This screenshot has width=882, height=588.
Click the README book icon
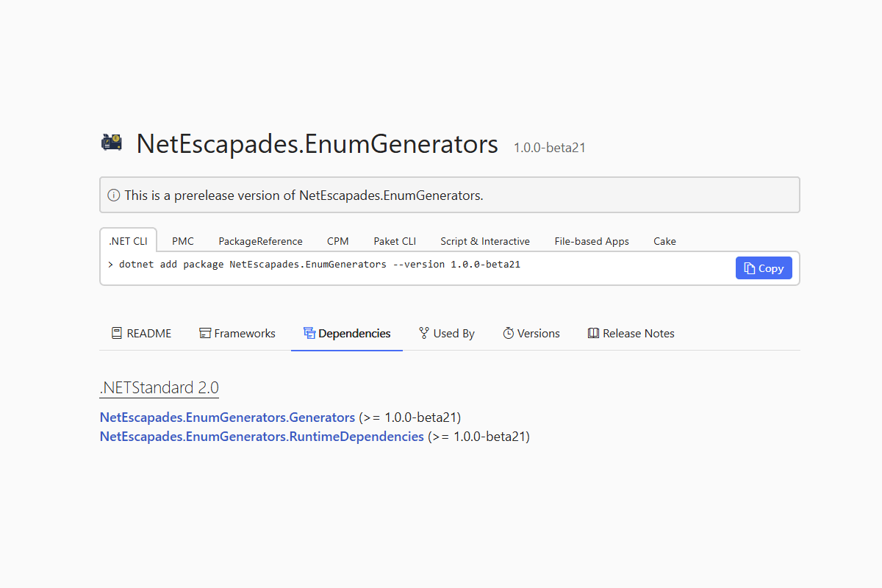click(117, 334)
